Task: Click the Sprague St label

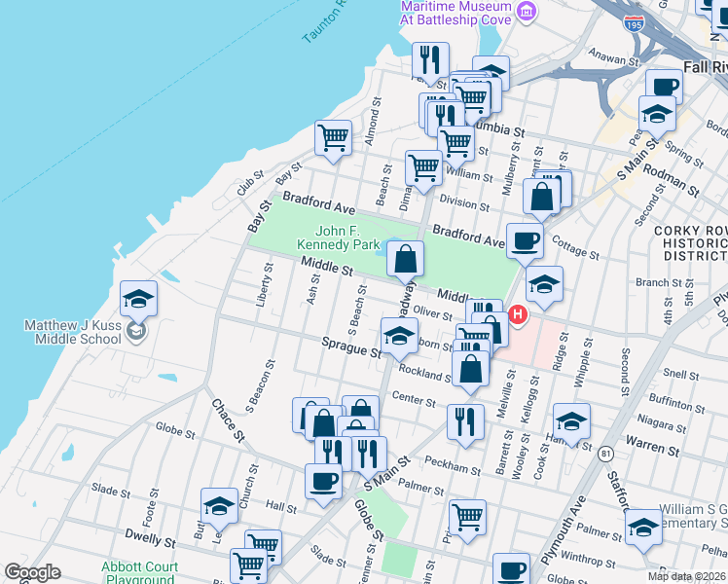Action: (351, 347)
